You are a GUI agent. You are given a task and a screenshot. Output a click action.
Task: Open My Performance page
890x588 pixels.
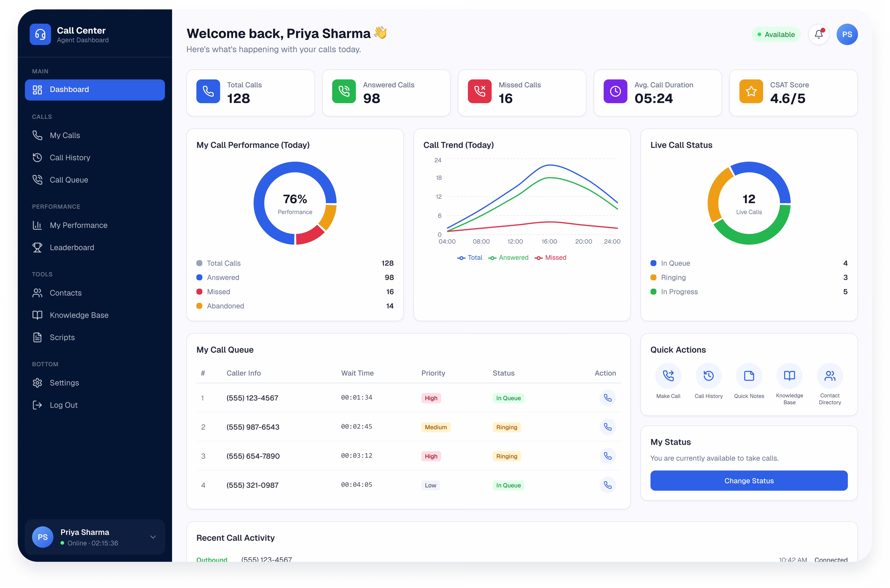point(95,225)
